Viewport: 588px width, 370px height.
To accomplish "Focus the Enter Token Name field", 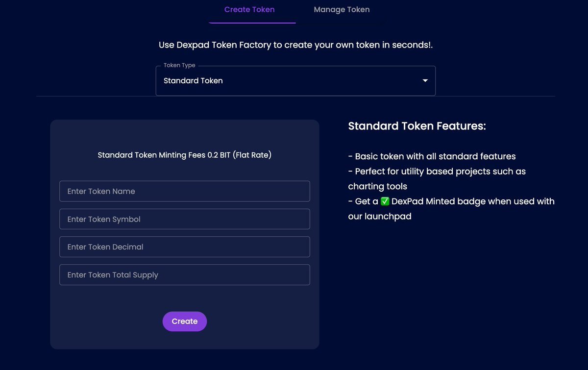I will pos(185,191).
